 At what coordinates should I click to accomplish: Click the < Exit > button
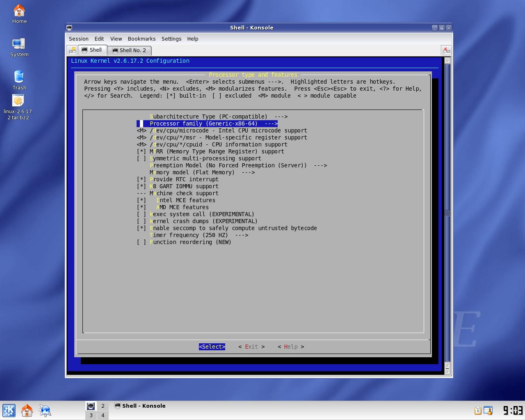251,347
